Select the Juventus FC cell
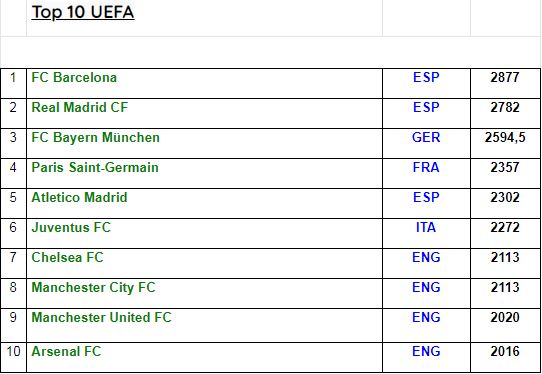The image size is (542, 374). point(204,233)
